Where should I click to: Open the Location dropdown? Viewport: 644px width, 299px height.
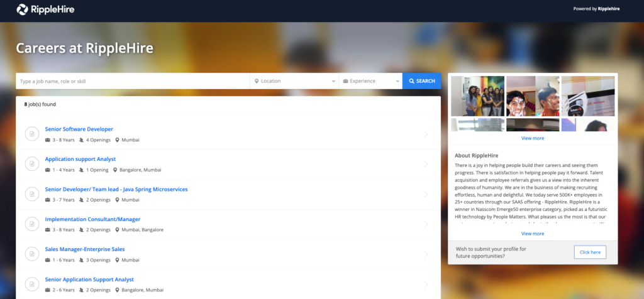(x=294, y=81)
